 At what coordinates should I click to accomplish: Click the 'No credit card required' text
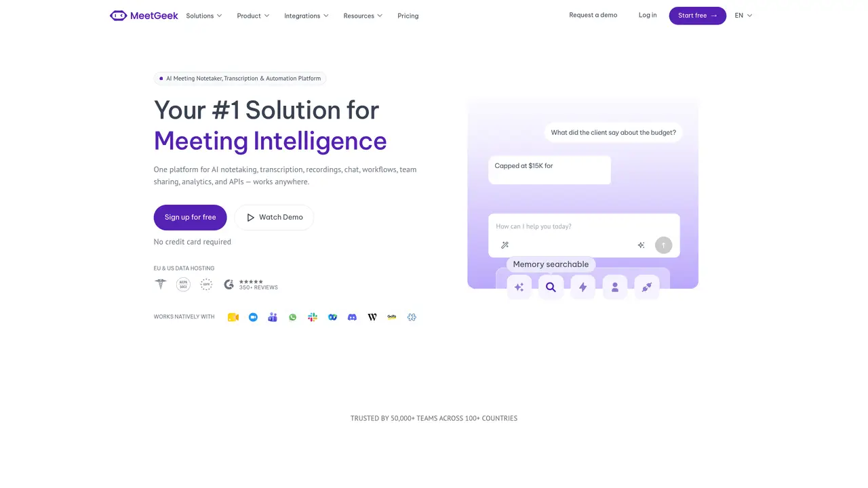coord(193,242)
